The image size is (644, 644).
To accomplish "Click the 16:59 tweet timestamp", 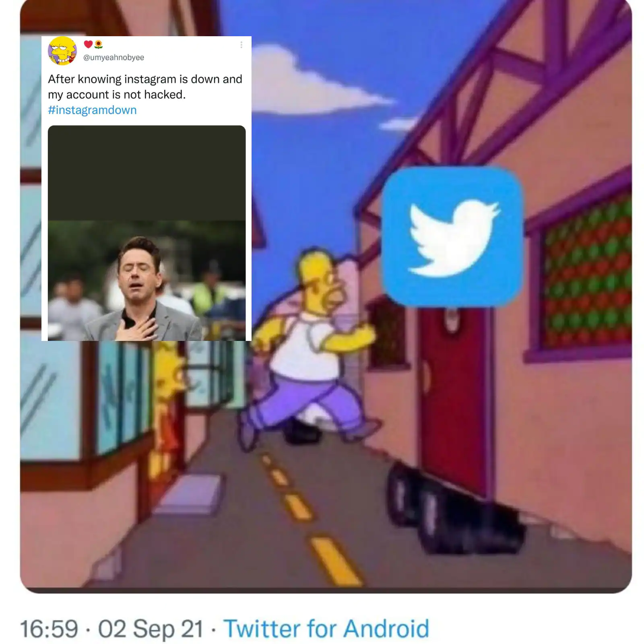I will click(x=49, y=629).
